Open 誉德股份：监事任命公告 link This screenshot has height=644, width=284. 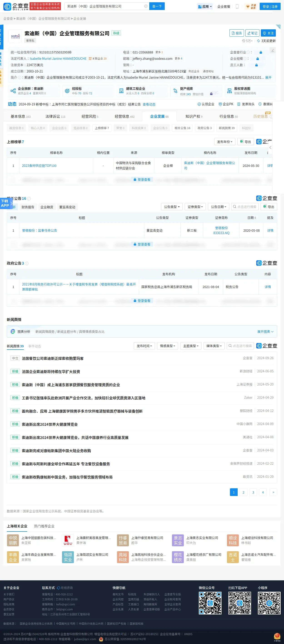click(x=40, y=231)
